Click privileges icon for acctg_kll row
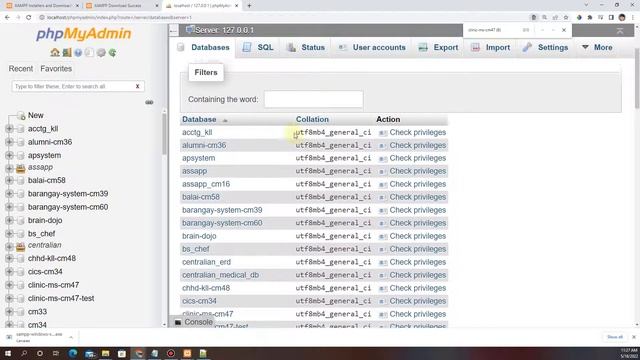The image size is (640, 360). pyautogui.click(x=382, y=133)
